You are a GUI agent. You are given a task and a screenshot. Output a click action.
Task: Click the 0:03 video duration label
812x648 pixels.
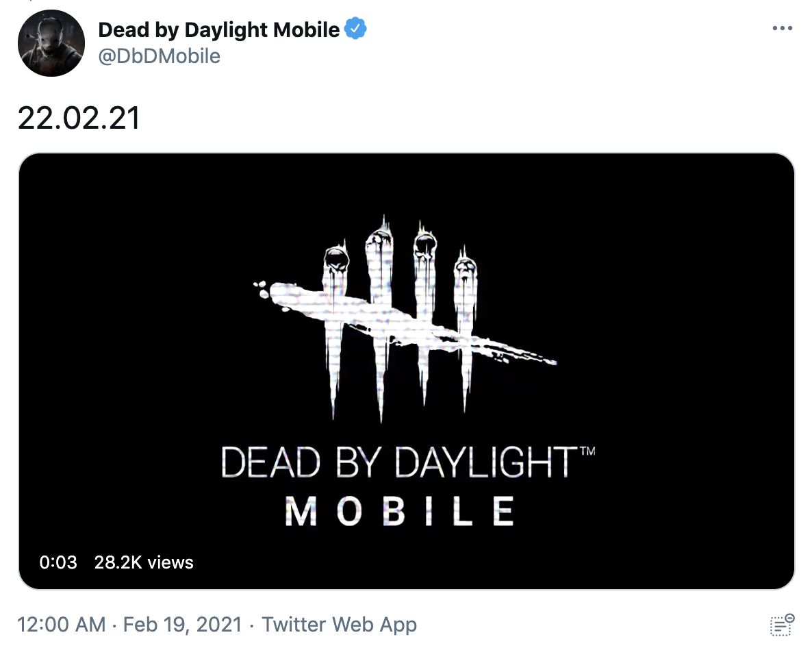[58, 562]
